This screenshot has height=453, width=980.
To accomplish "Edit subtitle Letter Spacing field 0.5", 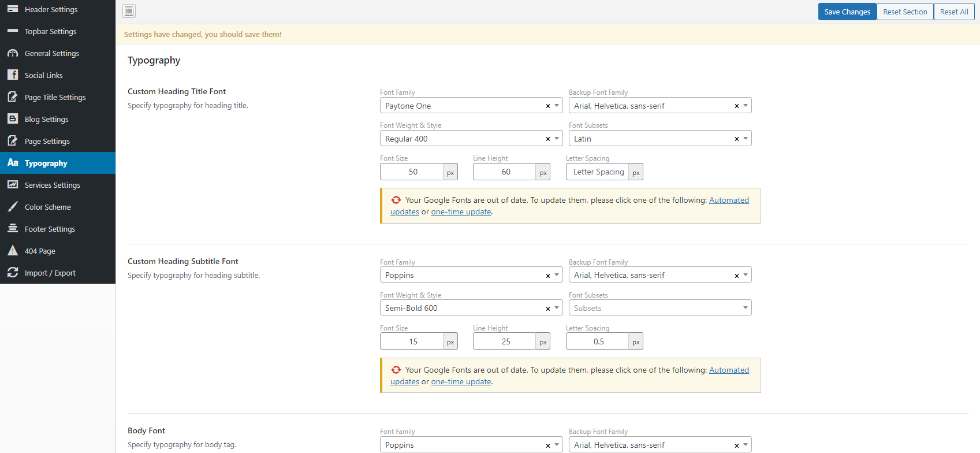I will (x=598, y=341).
